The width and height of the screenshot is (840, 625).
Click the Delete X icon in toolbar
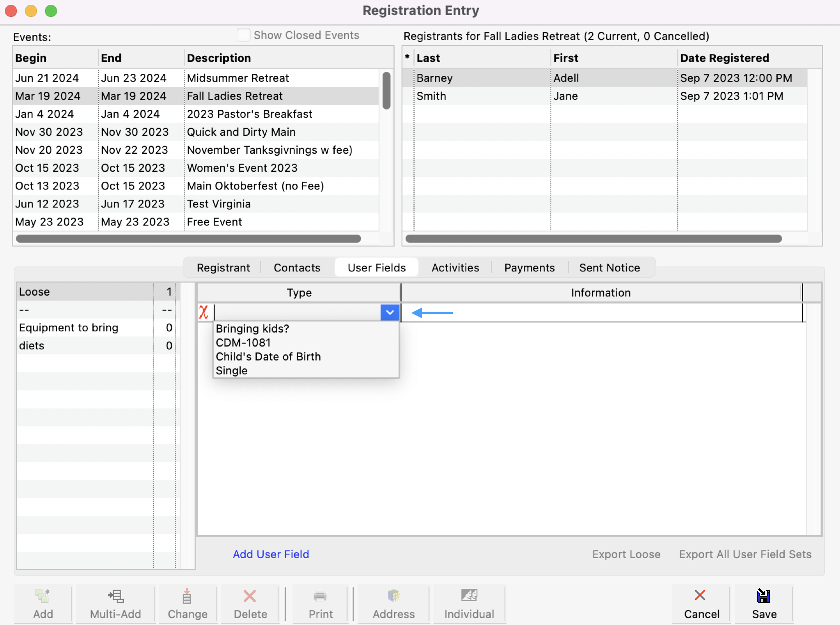point(249,596)
